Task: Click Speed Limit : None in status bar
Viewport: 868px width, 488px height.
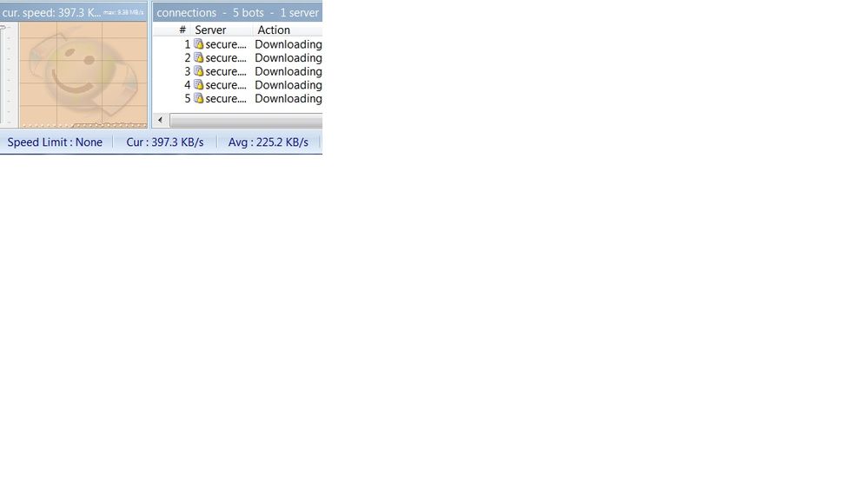Action: pos(55,142)
